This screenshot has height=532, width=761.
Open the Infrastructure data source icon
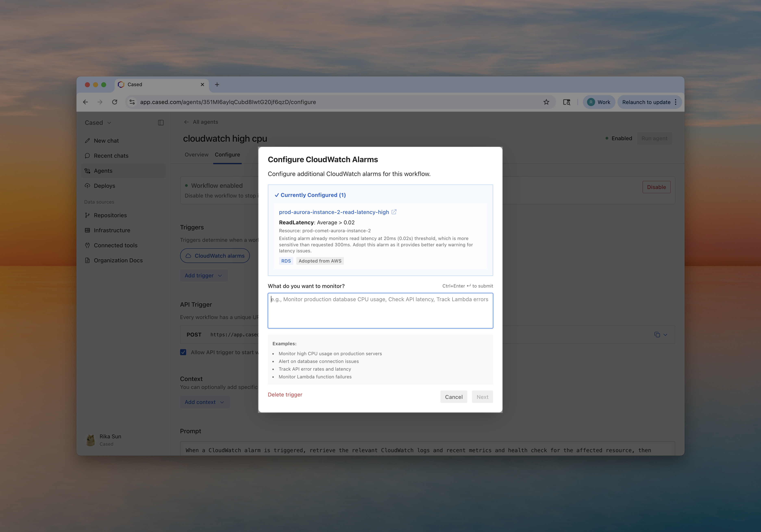[x=87, y=230]
